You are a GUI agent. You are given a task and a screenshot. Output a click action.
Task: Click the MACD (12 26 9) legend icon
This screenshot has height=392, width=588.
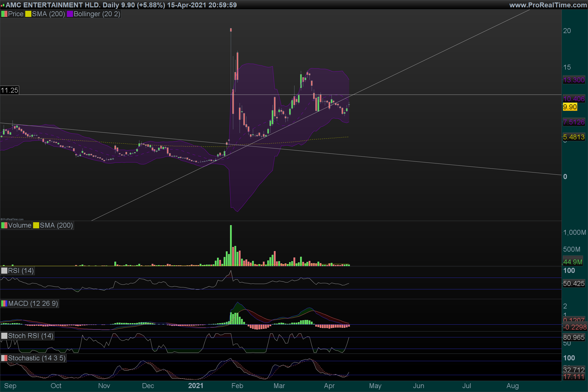click(4, 304)
